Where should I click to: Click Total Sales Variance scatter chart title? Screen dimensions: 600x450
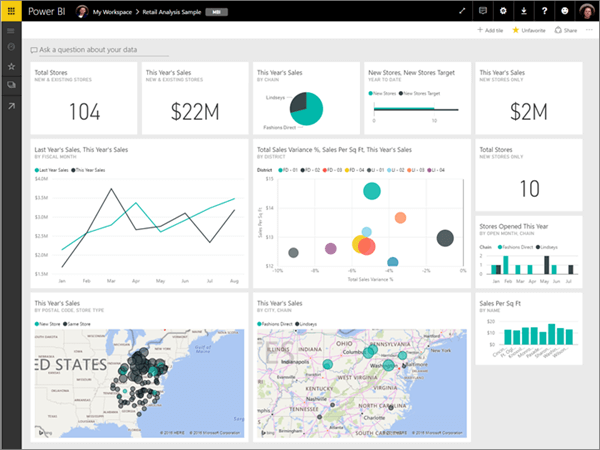click(x=334, y=150)
